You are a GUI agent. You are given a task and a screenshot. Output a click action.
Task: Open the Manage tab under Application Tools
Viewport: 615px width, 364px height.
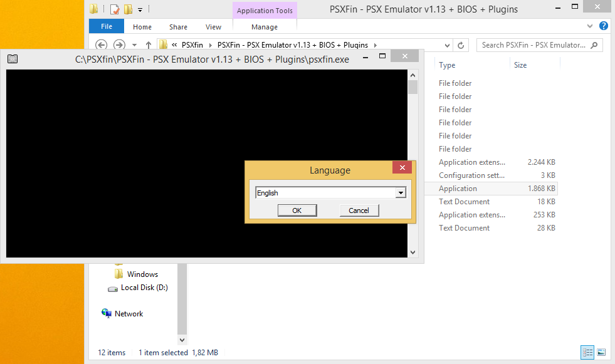pos(265,26)
